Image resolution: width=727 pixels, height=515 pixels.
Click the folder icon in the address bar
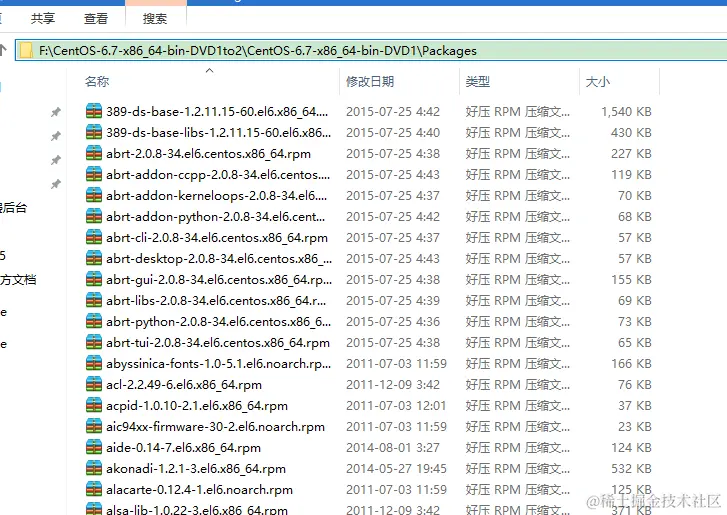point(26,51)
